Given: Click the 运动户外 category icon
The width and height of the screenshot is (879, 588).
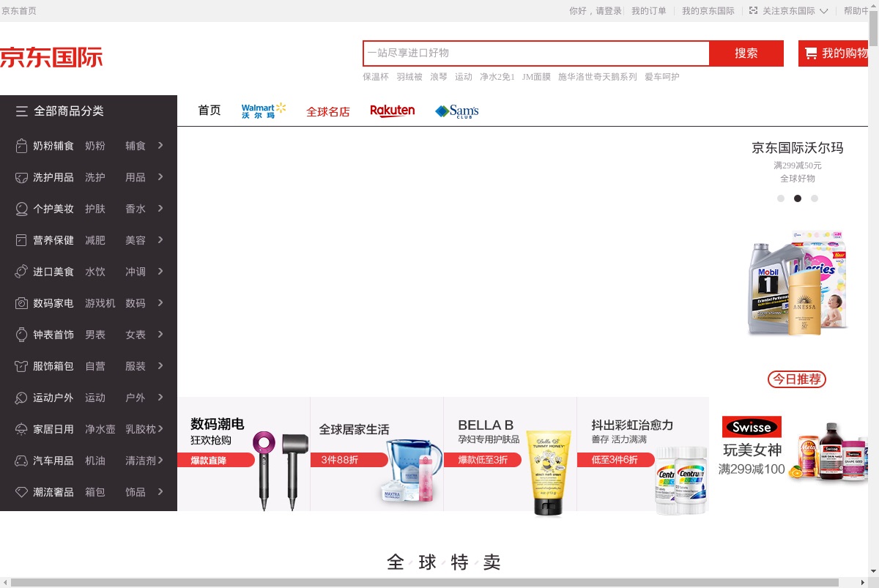Looking at the screenshot, I should pyautogui.click(x=22, y=398).
